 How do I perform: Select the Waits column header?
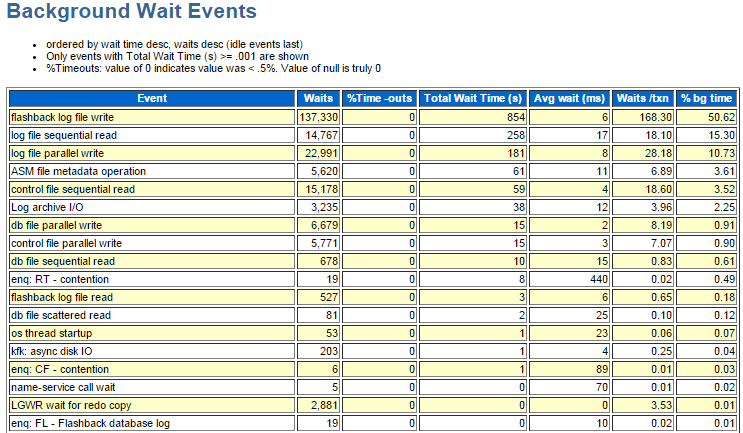[x=318, y=99]
